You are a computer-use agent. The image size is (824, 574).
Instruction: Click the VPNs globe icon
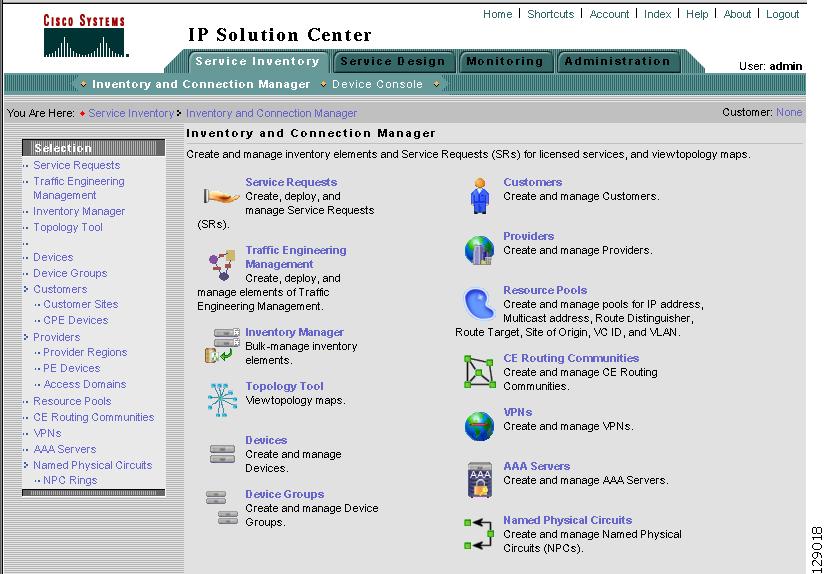click(x=479, y=426)
